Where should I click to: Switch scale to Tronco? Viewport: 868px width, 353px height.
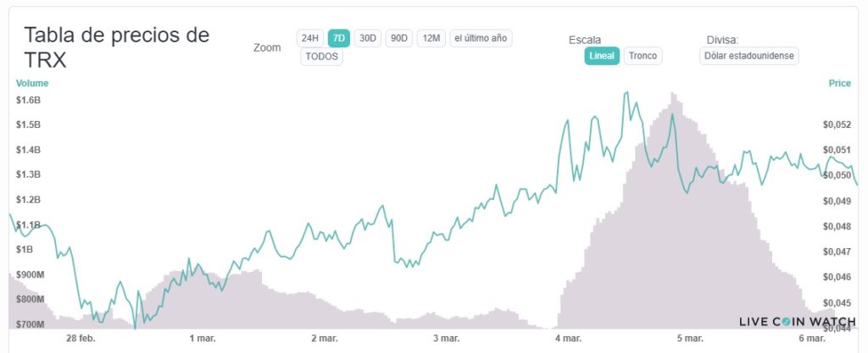[643, 56]
